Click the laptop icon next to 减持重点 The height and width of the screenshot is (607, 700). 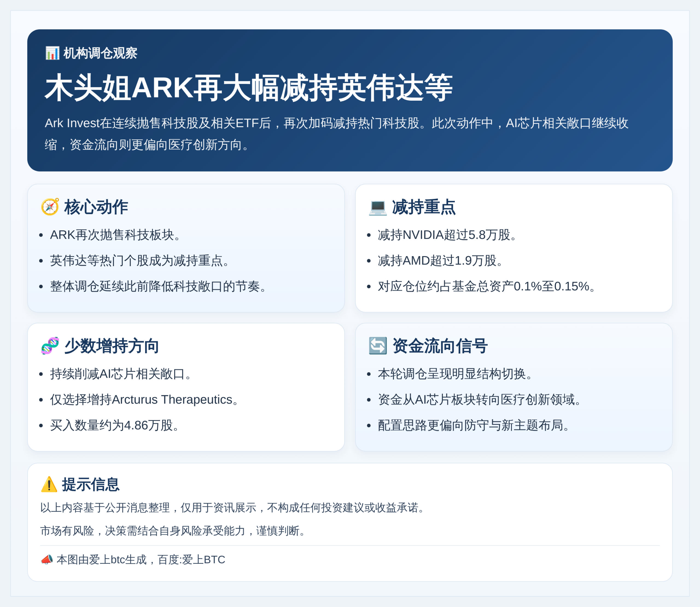[378, 207]
